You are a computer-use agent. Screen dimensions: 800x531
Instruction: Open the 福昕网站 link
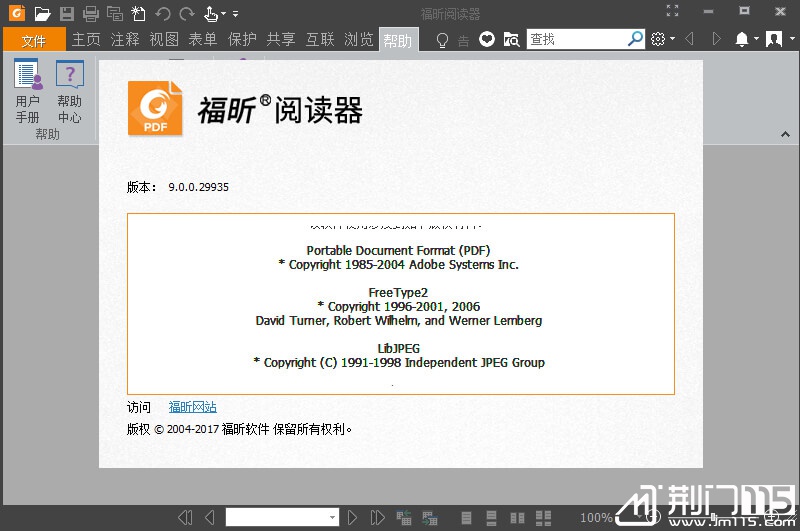coord(192,407)
